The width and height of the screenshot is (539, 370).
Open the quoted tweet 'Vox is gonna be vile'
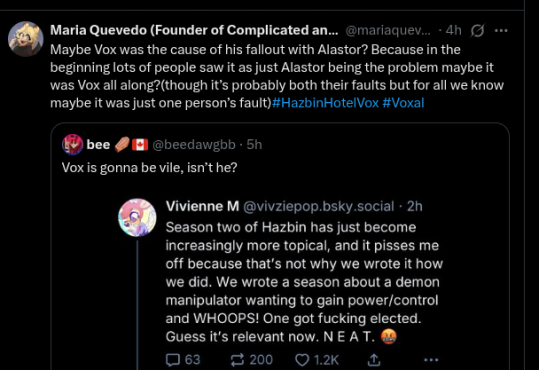tap(150, 167)
